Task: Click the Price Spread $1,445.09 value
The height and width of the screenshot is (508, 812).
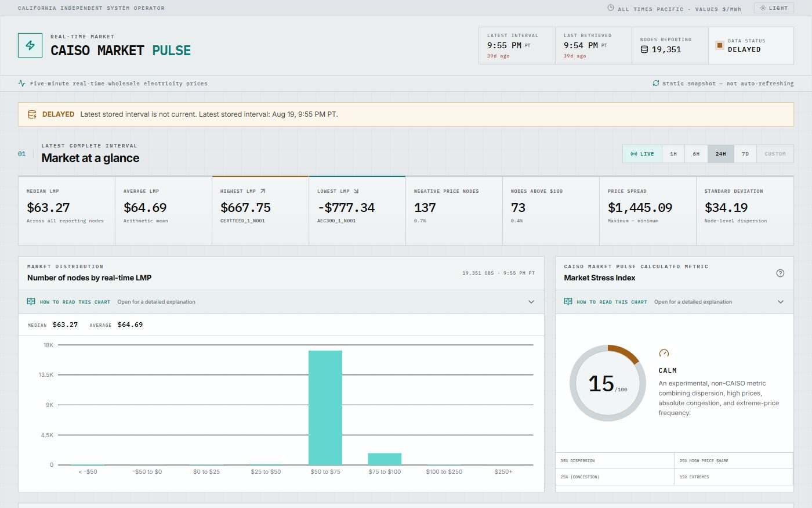Action: 640,208
